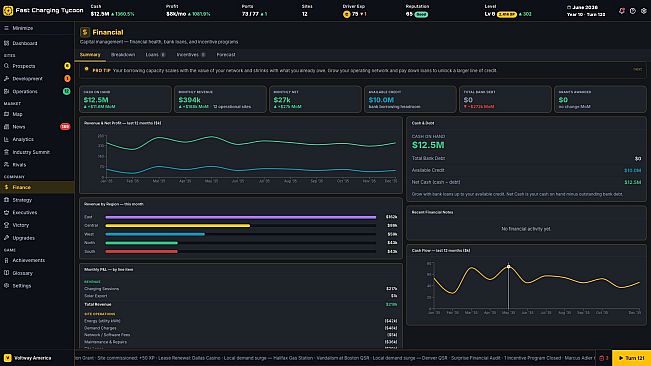Viewport: 651px width, 366px height.
Task: Click the Prospects search icon in sidebar
Action: click(6, 66)
